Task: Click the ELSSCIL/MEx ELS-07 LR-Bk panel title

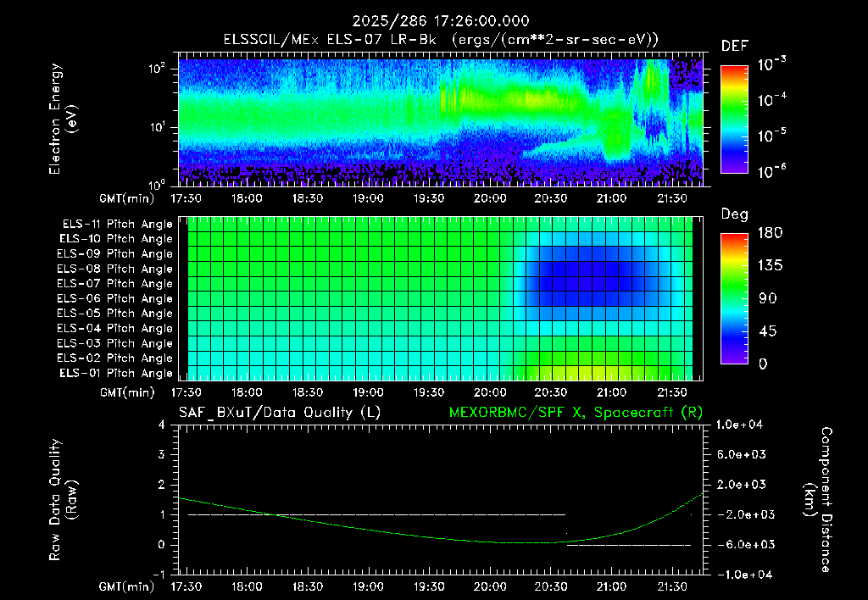Action: click(x=441, y=40)
